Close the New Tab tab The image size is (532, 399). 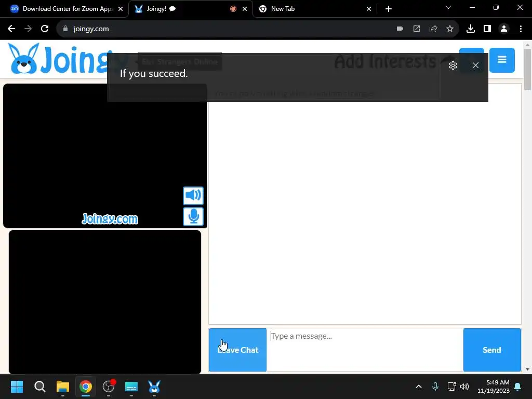click(x=369, y=9)
